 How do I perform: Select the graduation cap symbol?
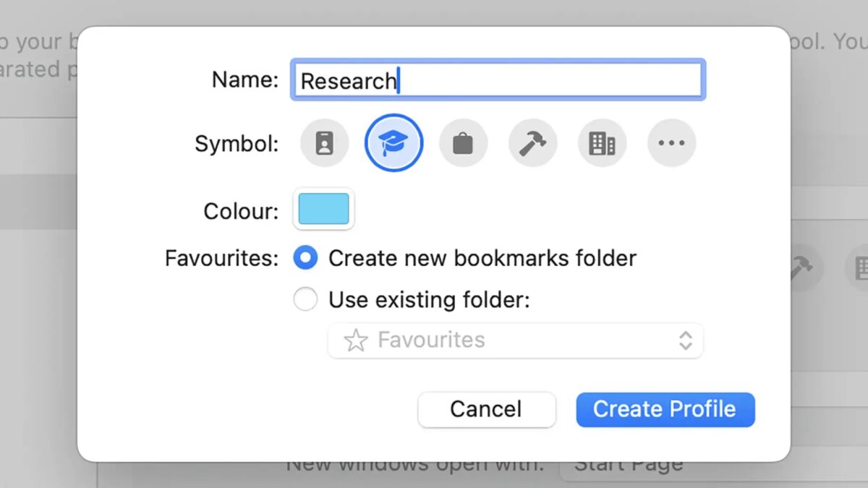pyautogui.click(x=393, y=142)
